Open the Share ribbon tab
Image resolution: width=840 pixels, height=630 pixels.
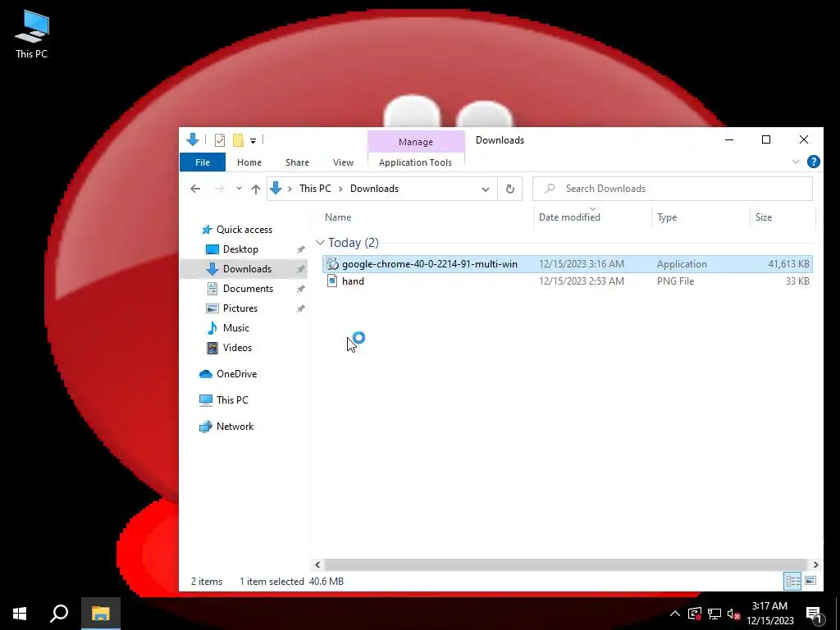coord(297,162)
